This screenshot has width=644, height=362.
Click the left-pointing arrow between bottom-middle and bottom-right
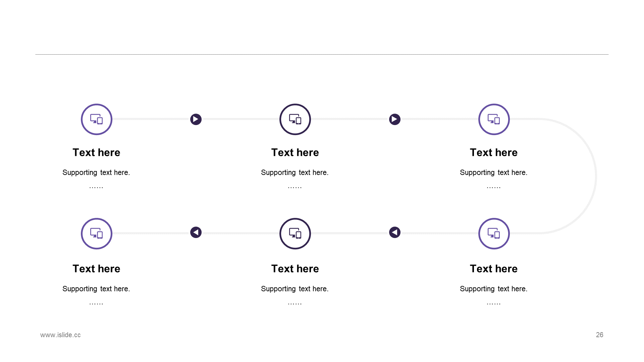point(395,232)
